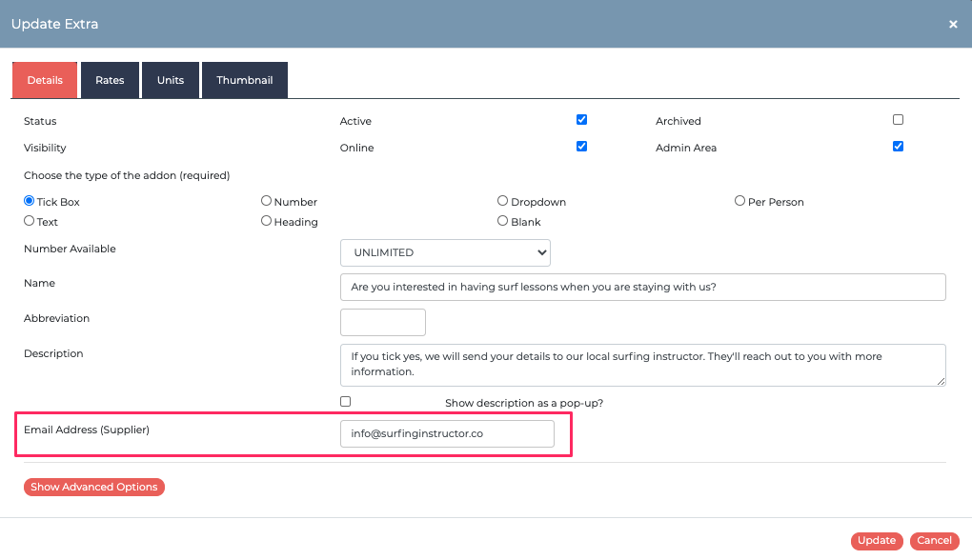This screenshot has width=972, height=560.
Task: Select the Blank addon type
Action: point(503,221)
